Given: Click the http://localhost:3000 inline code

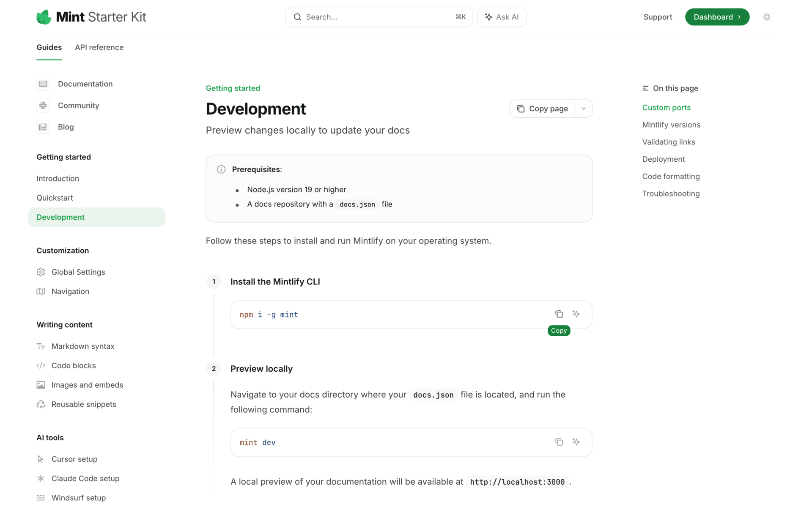Looking at the screenshot, I should tap(517, 482).
